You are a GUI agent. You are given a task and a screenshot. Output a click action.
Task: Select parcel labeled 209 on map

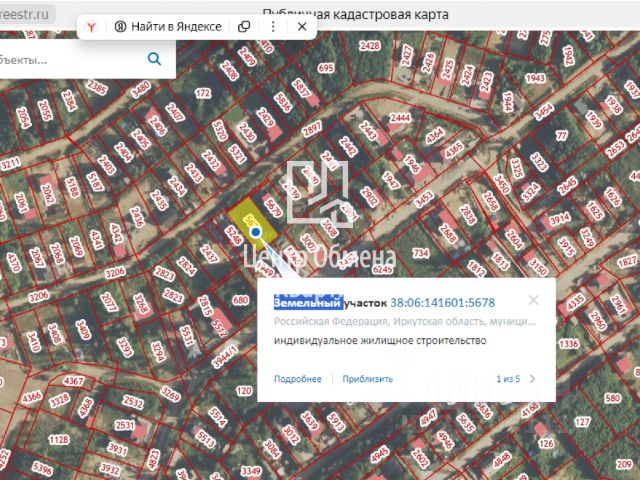pos(624,464)
